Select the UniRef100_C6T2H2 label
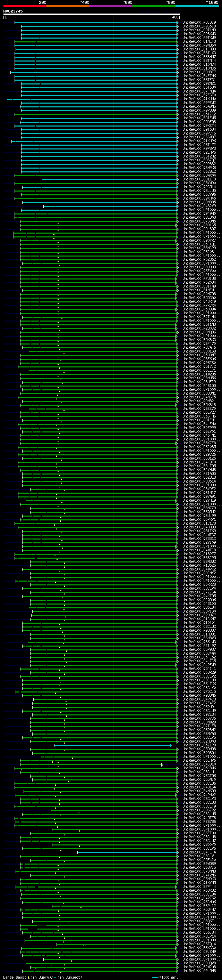This screenshot has width=222, height=980. click(199, 156)
